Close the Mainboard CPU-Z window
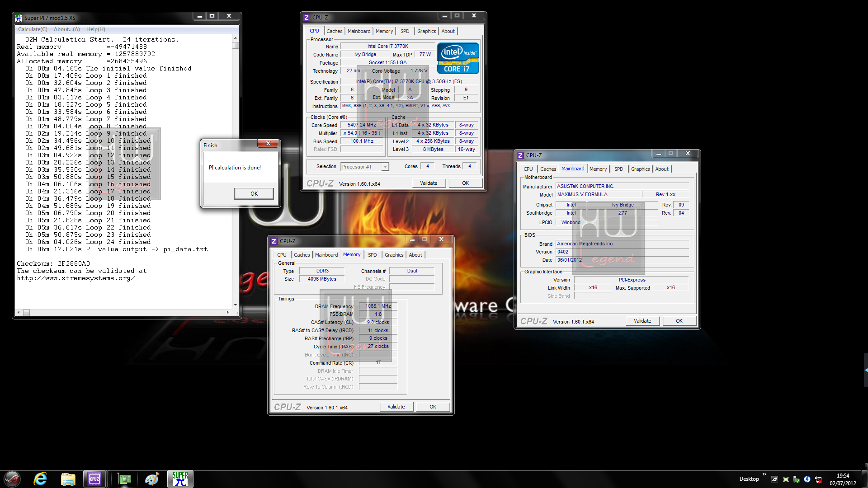 (688, 154)
